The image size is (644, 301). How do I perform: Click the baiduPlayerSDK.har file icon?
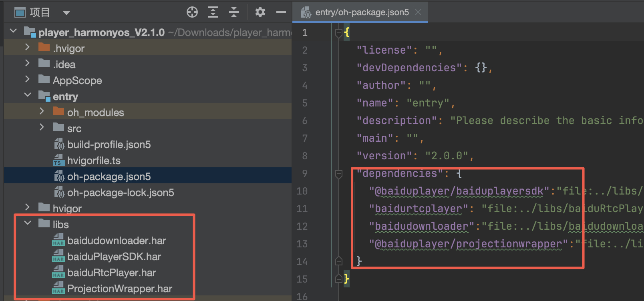click(x=58, y=256)
